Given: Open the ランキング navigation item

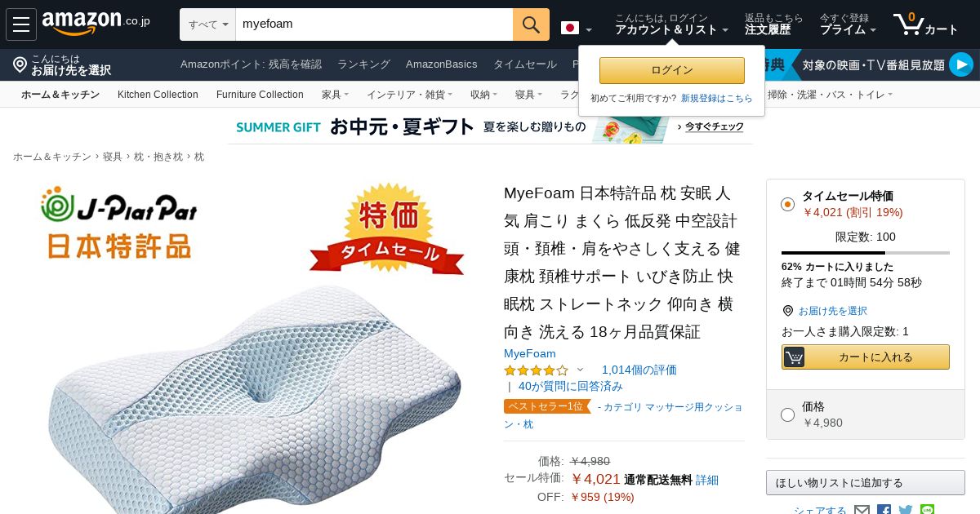Looking at the screenshot, I should click(363, 64).
